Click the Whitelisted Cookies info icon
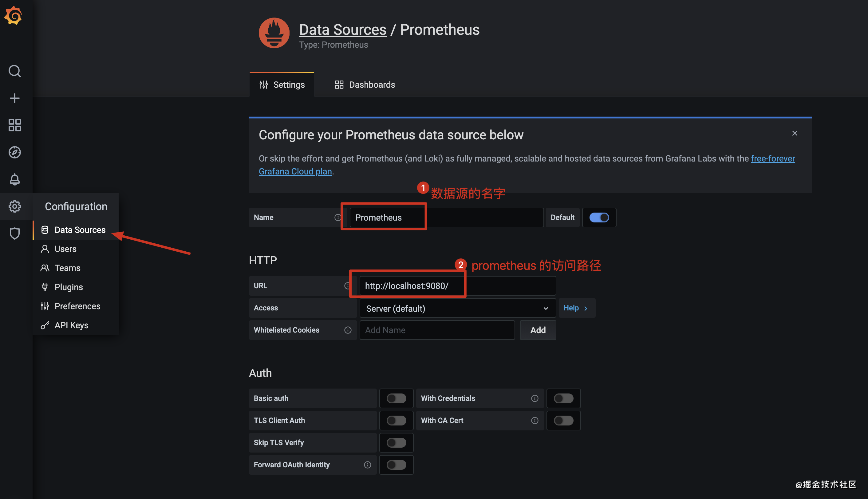 click(348, 330)
